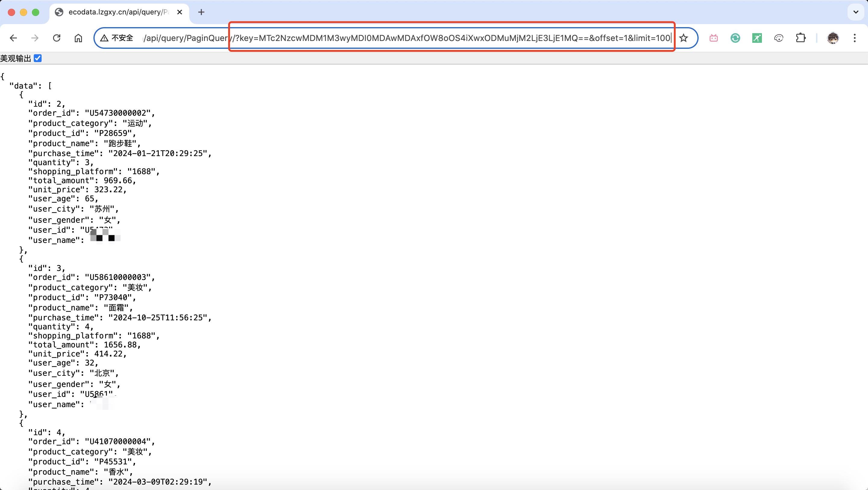Expand the tab search dropdown chevron
This screenshot has width=868, height=490.
(856, 12)
